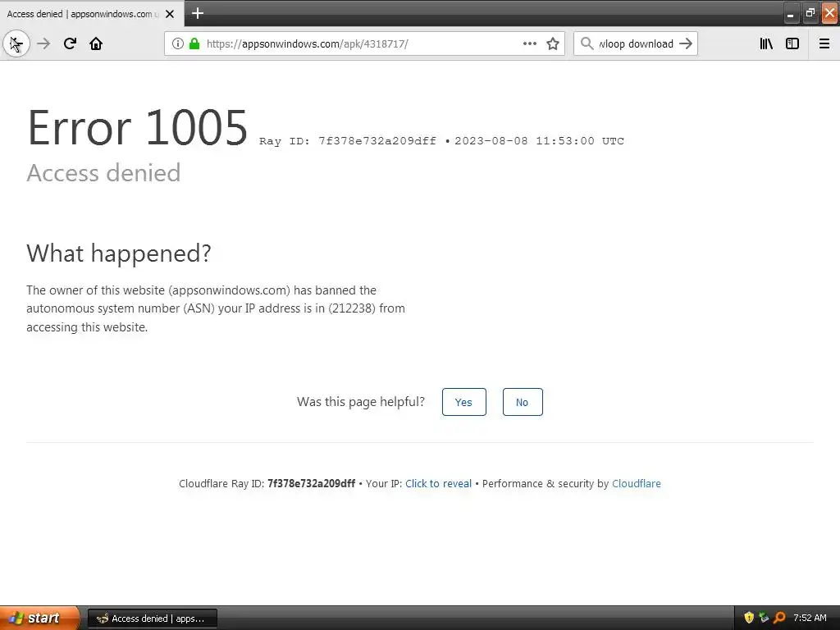Click the 'Was this page helpful?' text
840x630 pixels.
(361, 402)
